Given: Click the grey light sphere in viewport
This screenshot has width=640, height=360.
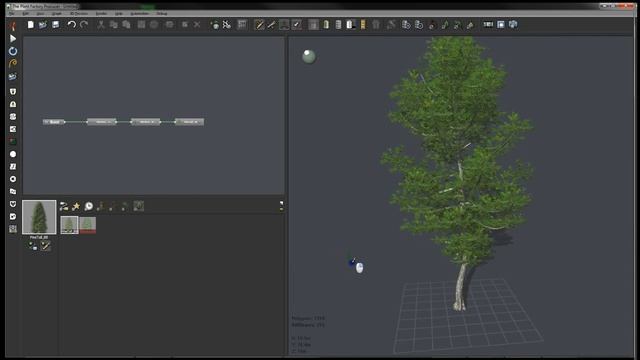Looking at the screenshot, I should point(309,56).
